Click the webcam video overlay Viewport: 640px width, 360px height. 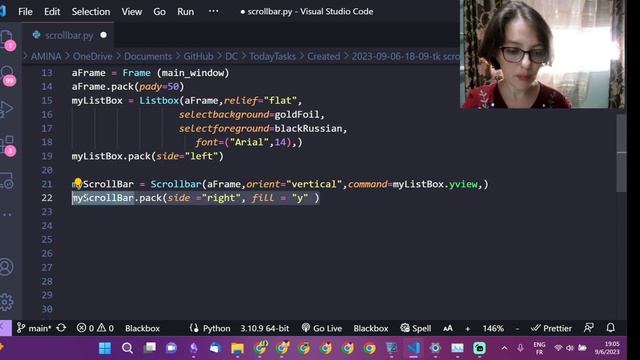[542, 54]
